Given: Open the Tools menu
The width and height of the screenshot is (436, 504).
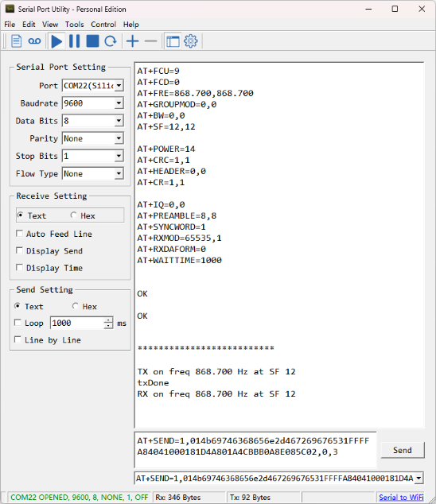Looking at the screenshot, I should [74, 25].
